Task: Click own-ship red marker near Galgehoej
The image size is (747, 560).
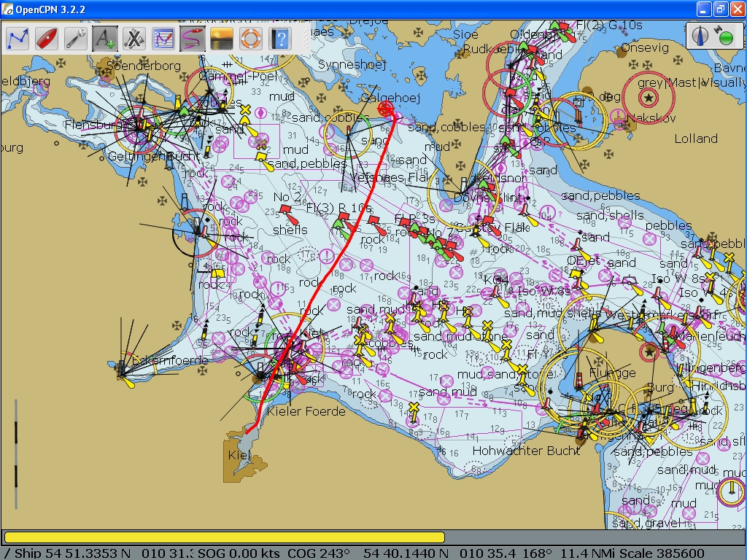Action: pos(386,110)
